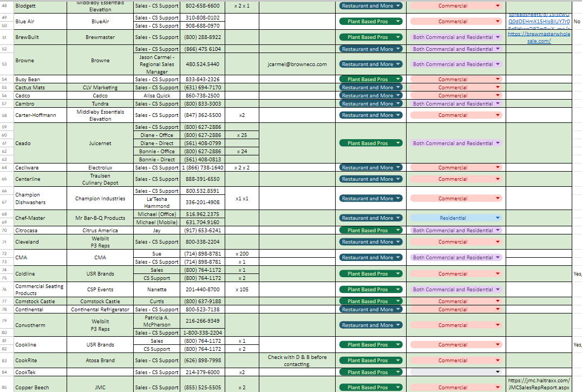Select the CLV Marketing cell
The width and height of the screenshot is (582, 392).
100,88
